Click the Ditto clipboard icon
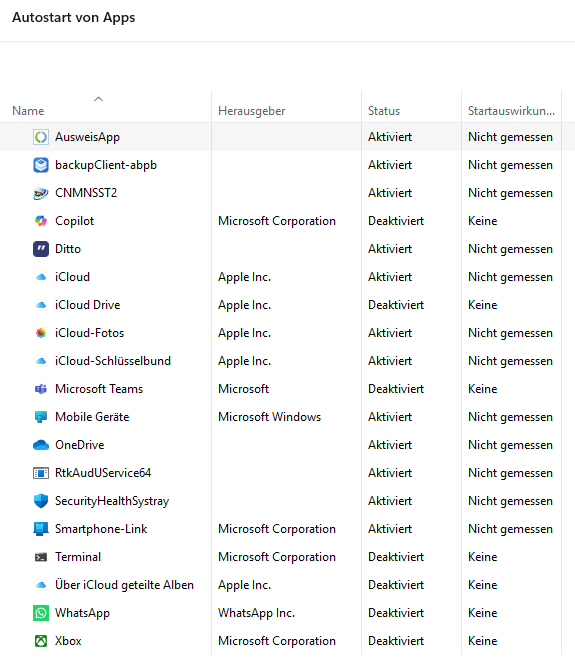This screenshot has height=668, width=575. [41, 249]
